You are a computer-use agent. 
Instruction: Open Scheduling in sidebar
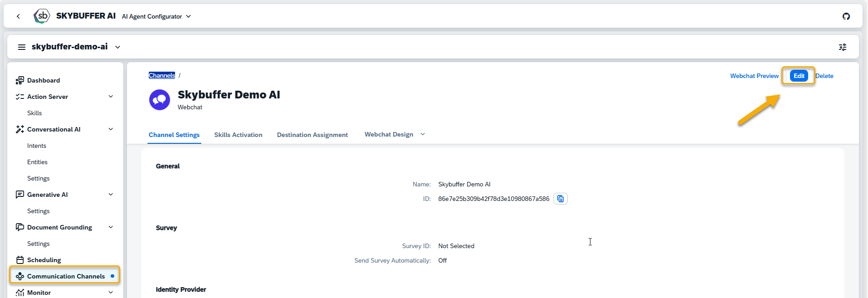pyautogui.click(x=44, y=260)
